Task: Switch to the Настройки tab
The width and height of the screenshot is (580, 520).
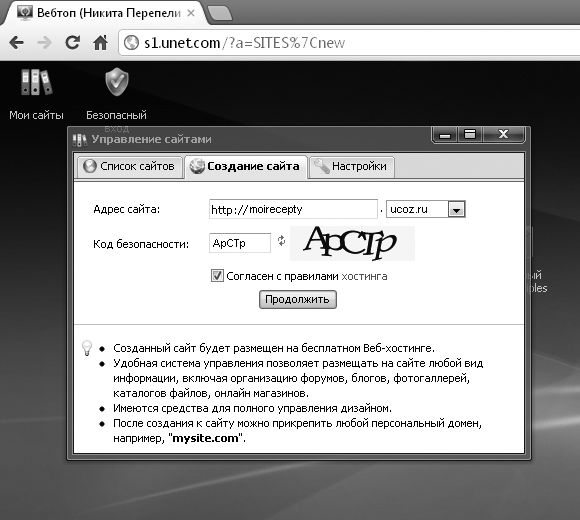Action: click(351, 166)
